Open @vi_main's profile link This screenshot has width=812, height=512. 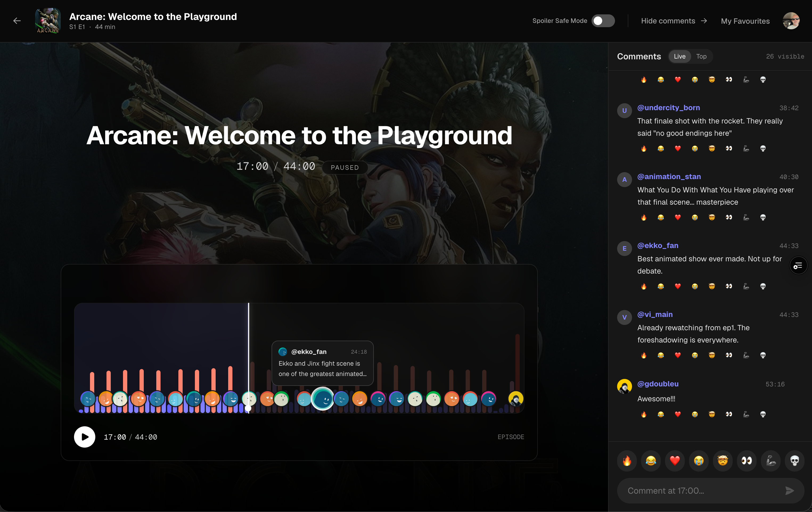pyautogui.click(x=655, y=315)
